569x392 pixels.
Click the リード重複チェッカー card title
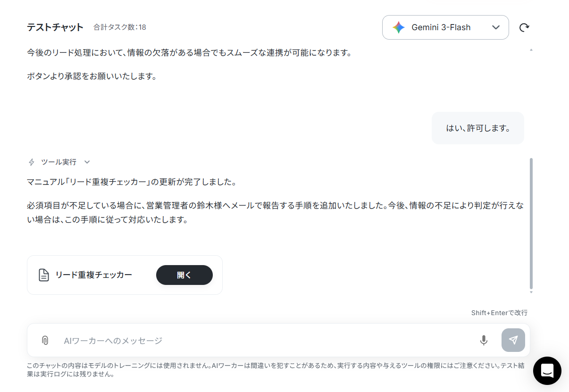[x=94, y=275]
